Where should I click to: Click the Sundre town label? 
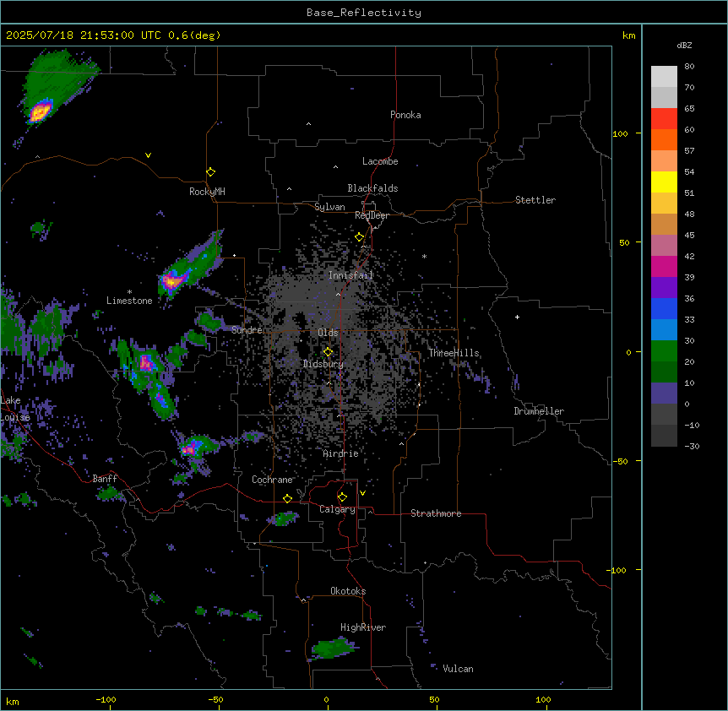click(247, 330)
